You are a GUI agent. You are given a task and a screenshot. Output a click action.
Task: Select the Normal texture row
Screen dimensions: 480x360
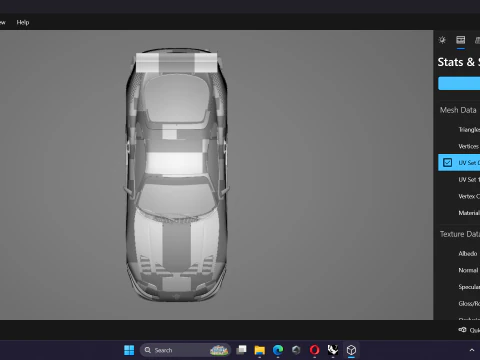(x=459, y=270)
